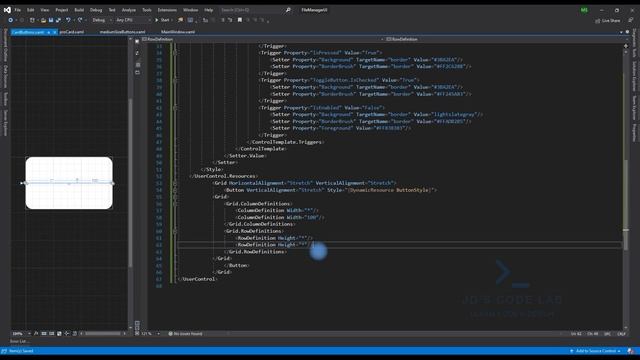Open the left RowDefinition navigation dropdown
Image resolution: width=640 pixels, height=360 pixels.
tap(262, 39)
